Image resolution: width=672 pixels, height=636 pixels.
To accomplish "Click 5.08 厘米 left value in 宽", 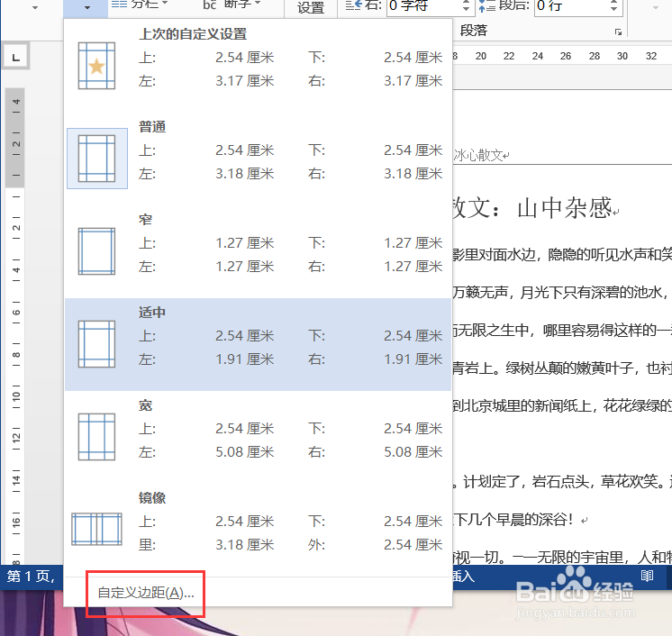I will pos(245,452).
